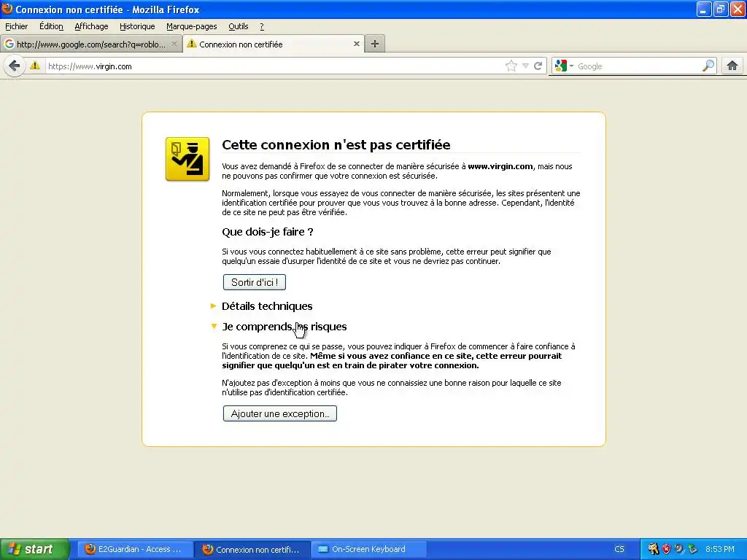Minimize the Firefox window
Screen dimensions: 747x560
click(x=703, y=9)
